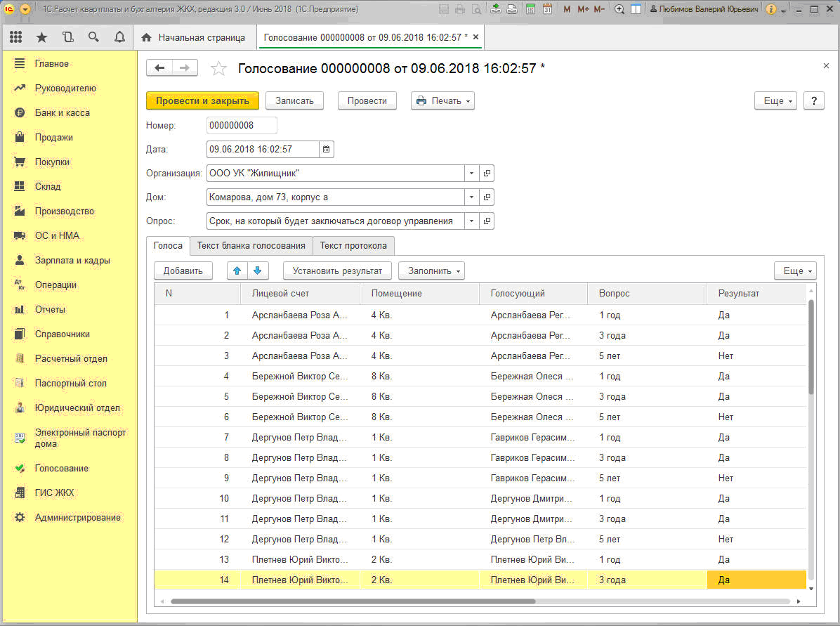Add document to favorites star

coord(218,68)
